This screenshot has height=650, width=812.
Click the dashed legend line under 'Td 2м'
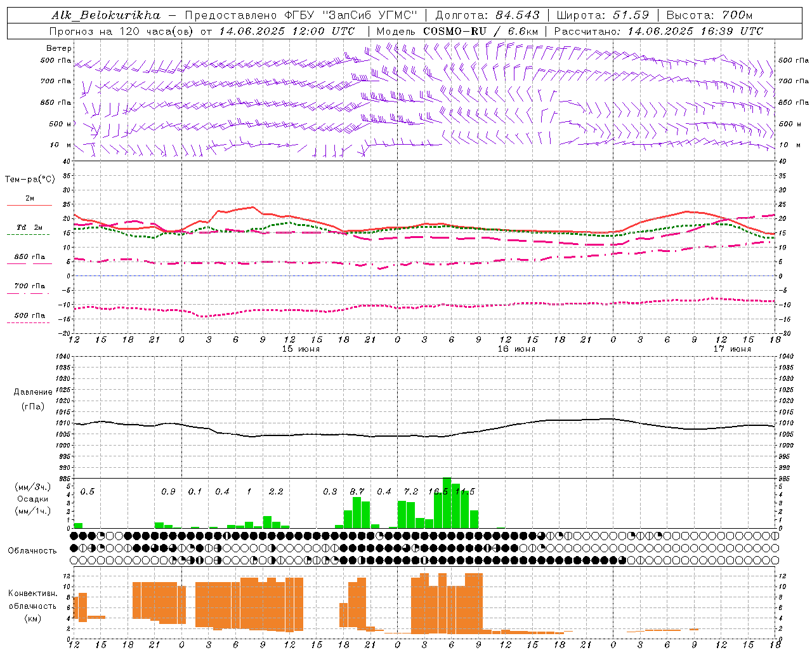click(28, 235)
